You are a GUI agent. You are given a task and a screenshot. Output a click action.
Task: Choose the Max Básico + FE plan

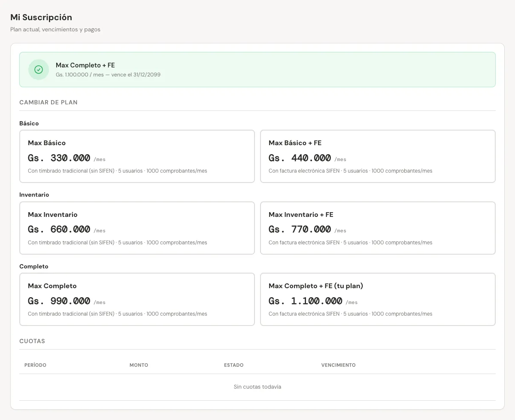pos(378,156)
